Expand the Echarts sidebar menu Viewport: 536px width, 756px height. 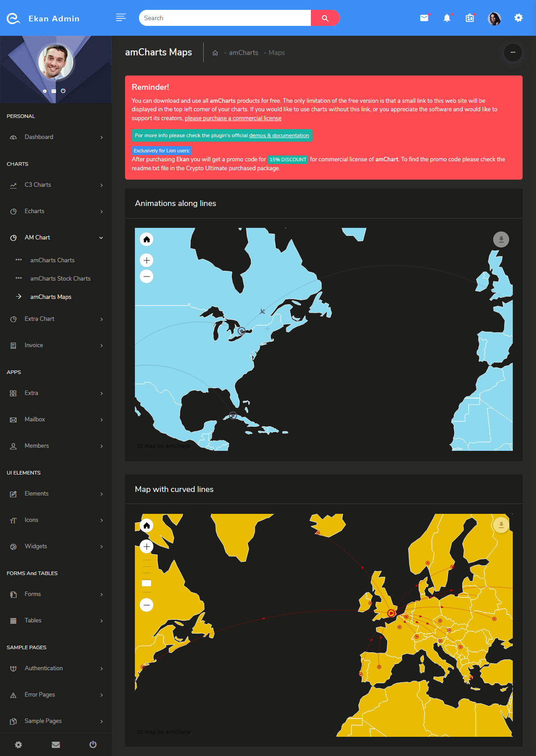click(56, 211)
